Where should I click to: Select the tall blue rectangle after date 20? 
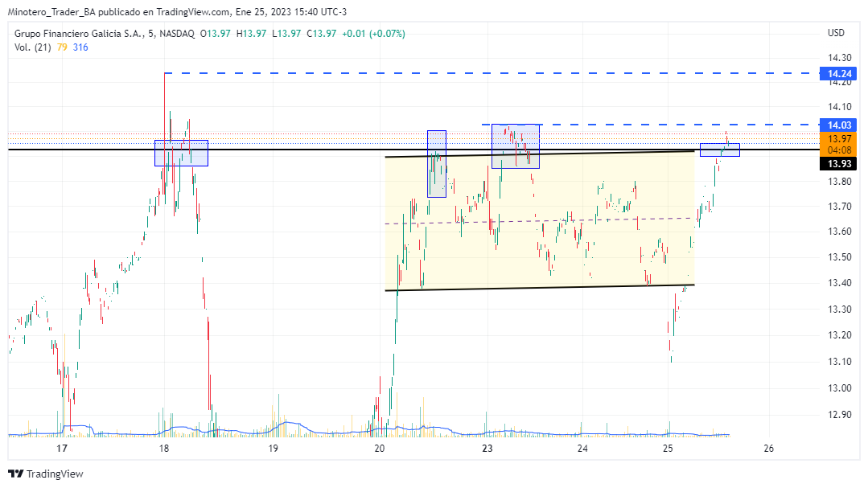tap(436, 164)
